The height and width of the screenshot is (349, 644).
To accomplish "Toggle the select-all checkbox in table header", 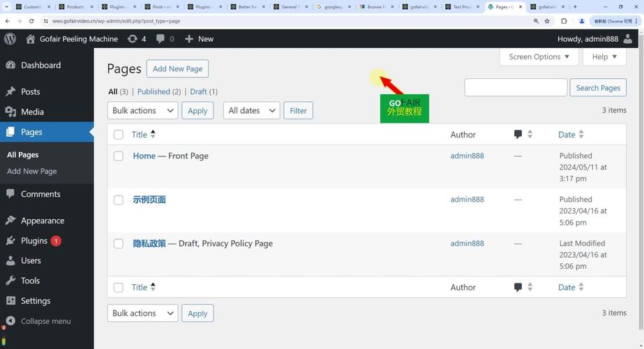I will click(x=119, y=135).
